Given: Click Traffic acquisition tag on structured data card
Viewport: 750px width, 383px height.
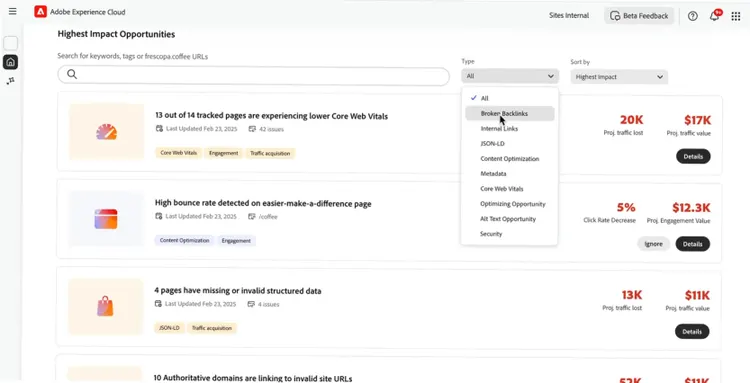Looking at the screenshot, I should click(x=212, y=328).
